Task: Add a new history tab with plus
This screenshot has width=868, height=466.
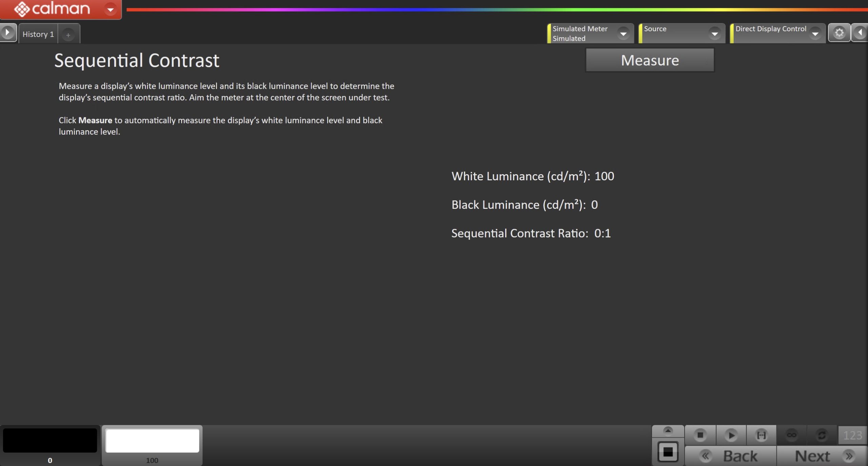Action: point(68,35)
